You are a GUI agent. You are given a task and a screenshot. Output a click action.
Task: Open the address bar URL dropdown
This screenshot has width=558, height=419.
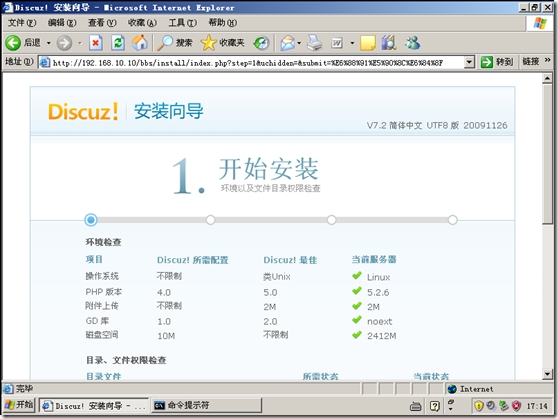pyautogui.click(x=469, y=62)
